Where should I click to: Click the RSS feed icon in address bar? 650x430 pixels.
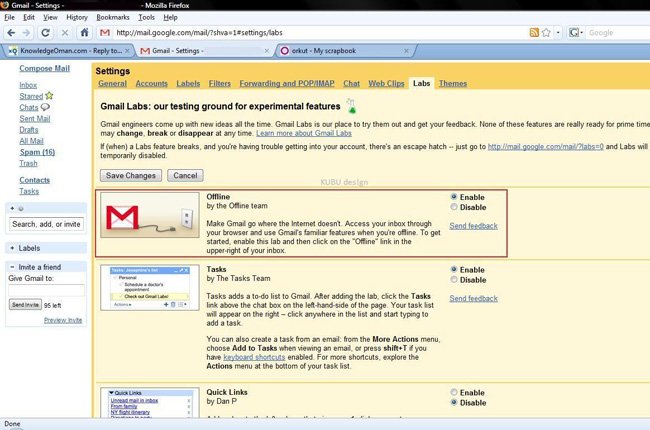tap(534, 32)
